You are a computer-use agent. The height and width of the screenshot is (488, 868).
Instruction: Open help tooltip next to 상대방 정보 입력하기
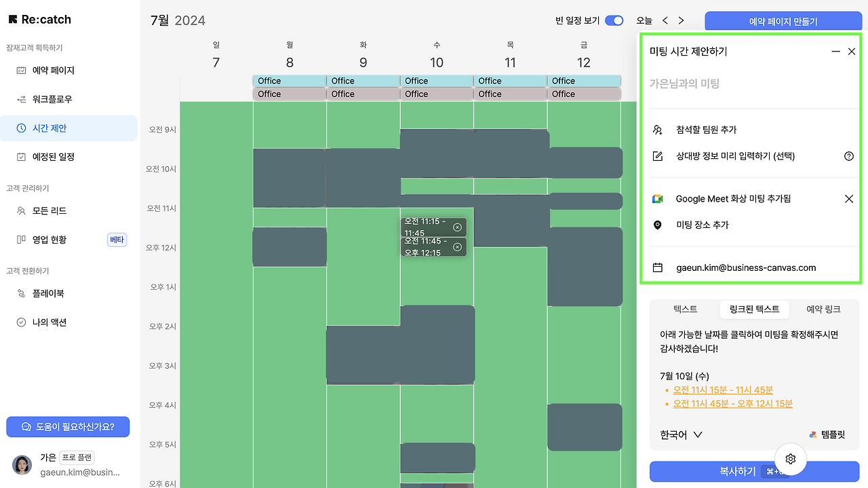coord(848,155)
